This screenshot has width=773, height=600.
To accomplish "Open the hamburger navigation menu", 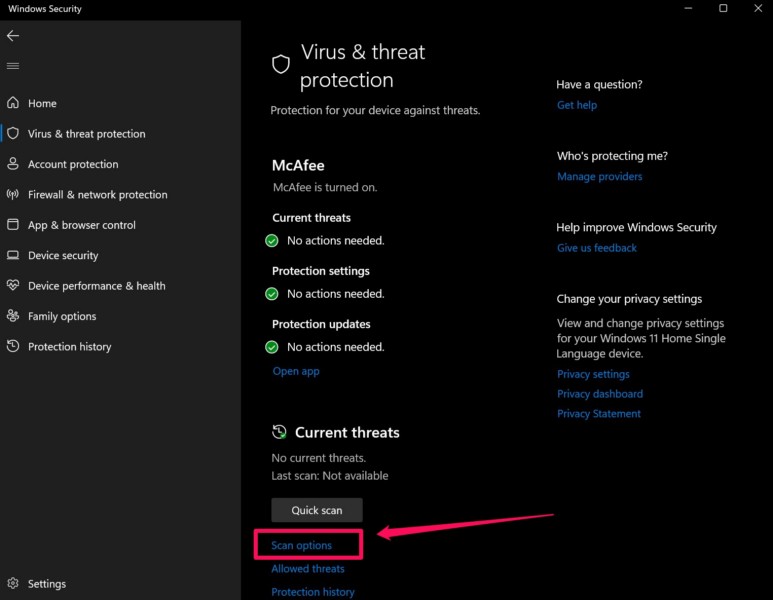I will pyautogui.click(x=13, y=66).
